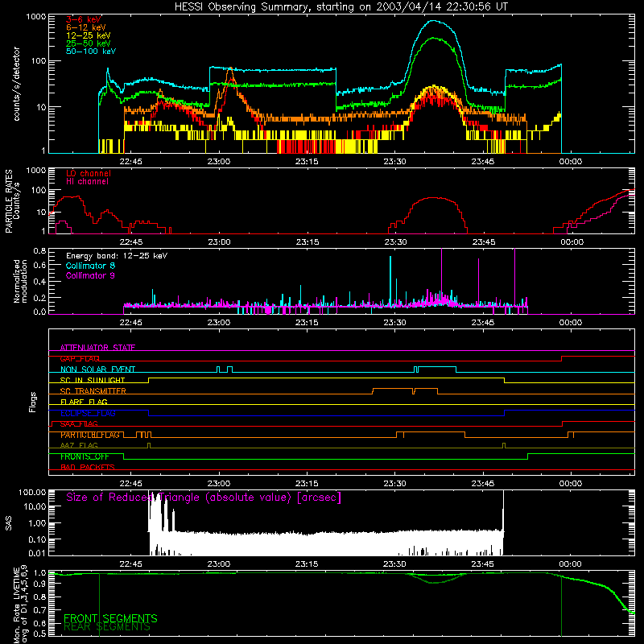This screenshot has width=644, height=644.
Task: Click the 100.00 tick on the SAS axis
Action: [x=32, y=492]
